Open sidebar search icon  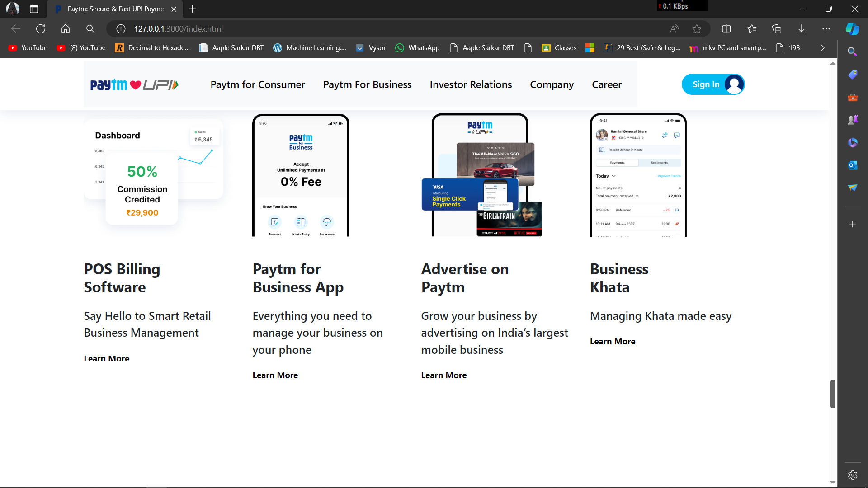tap(852, 52)
